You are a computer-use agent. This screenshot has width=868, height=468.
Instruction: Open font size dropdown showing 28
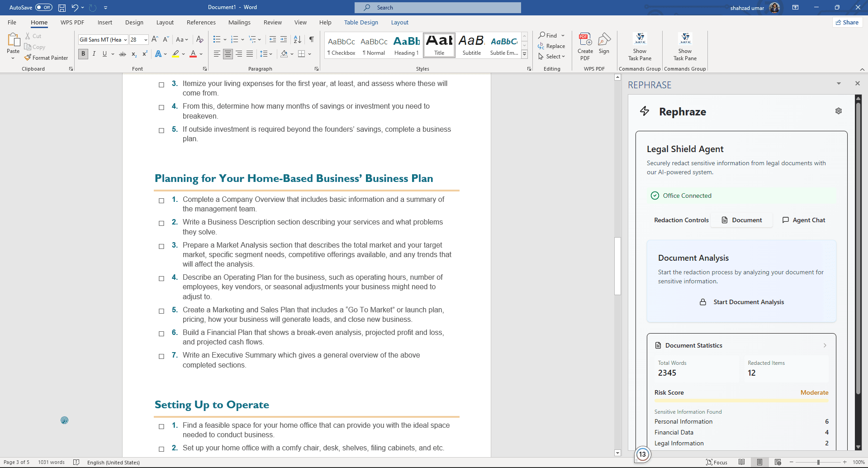146,40
